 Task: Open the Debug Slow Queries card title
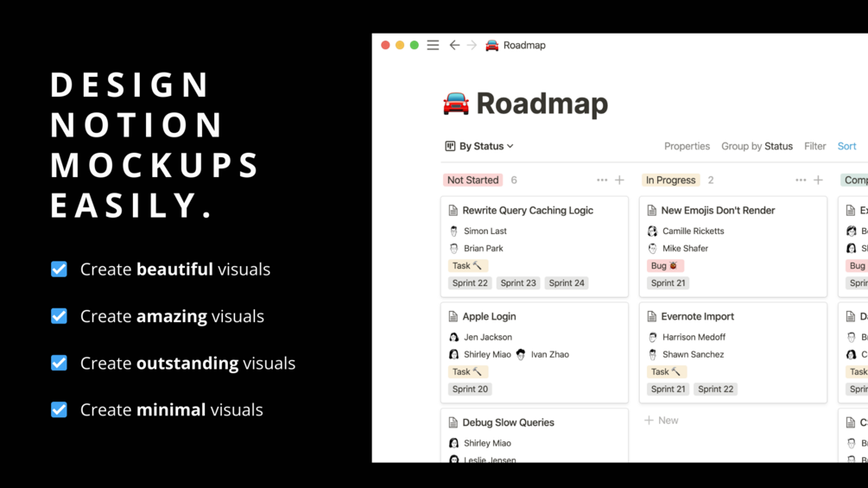pos(508,422)
